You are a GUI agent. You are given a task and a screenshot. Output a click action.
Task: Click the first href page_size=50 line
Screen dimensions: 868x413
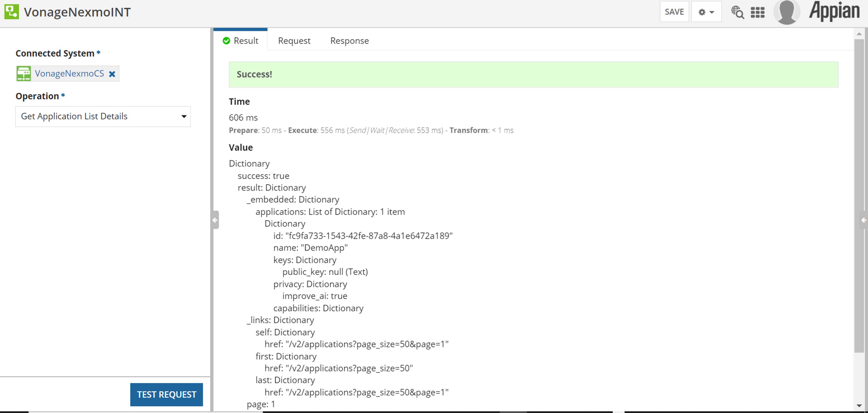pos(339,368)
